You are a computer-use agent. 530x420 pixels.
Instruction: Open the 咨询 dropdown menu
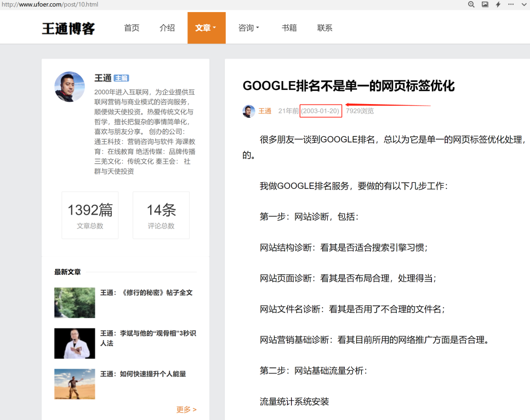pyautogui.click(x=248, y=28)
